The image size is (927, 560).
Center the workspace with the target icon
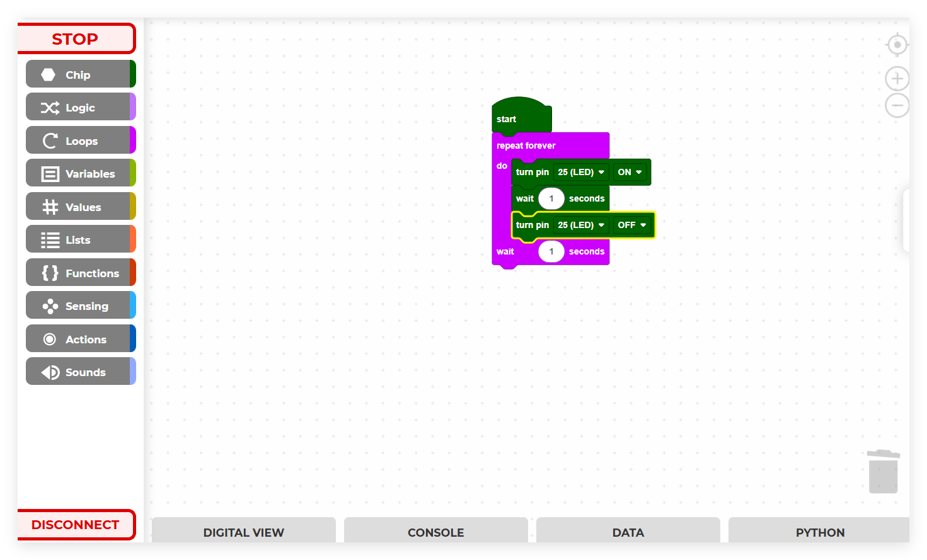[x=897, y=45]
